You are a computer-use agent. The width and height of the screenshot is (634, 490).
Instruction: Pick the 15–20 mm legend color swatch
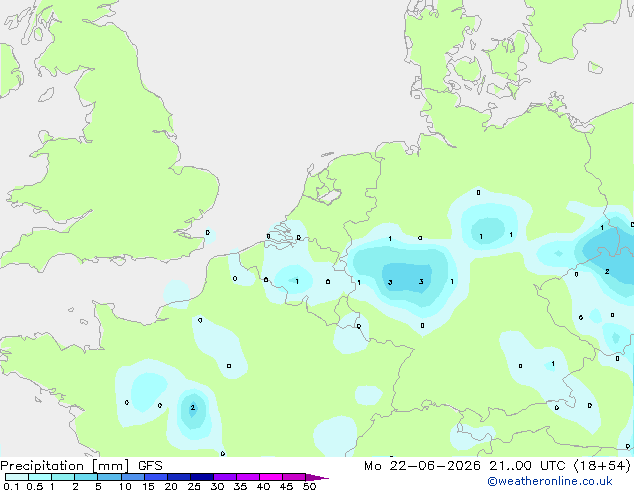[156, 477]
